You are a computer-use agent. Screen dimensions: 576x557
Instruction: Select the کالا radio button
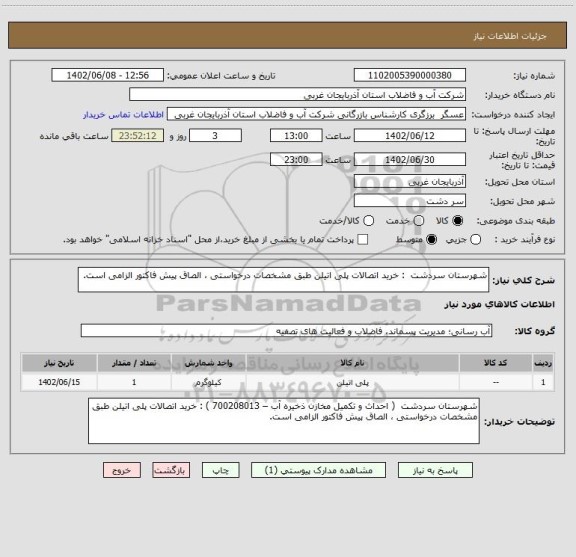tap(458, 221)
